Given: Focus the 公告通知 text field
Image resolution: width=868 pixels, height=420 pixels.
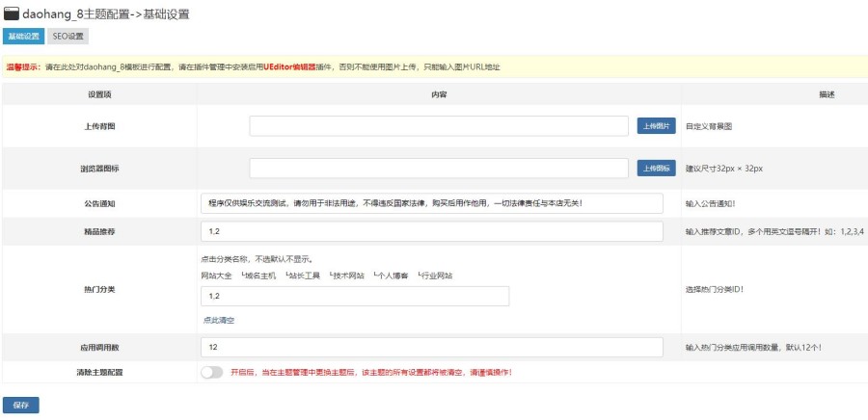Looking at the screenshot, I should click(432, 203).
